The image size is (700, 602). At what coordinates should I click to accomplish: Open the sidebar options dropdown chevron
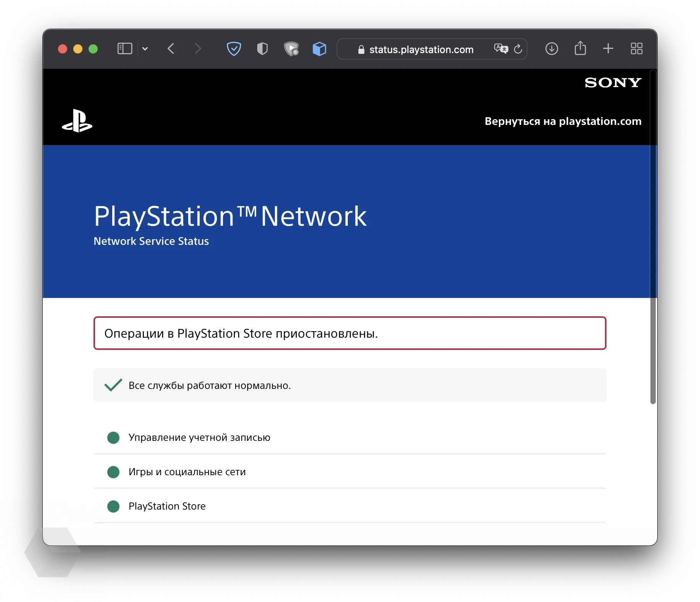click(x=145, y=49)
